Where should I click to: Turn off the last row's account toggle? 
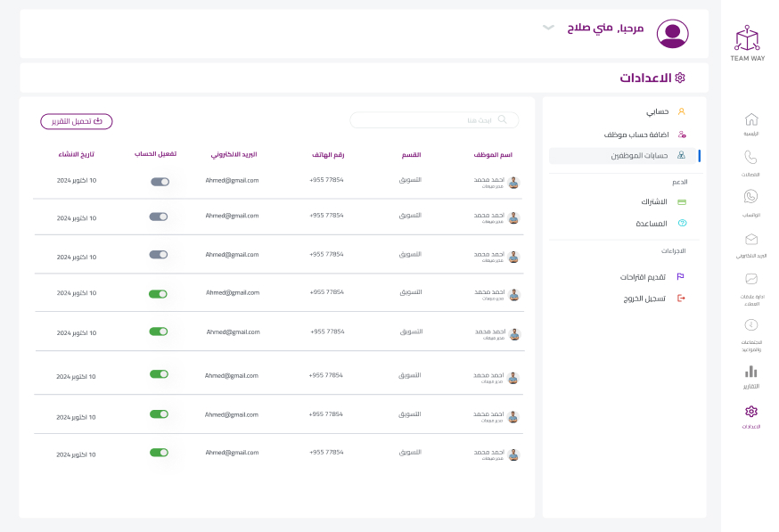159,452
